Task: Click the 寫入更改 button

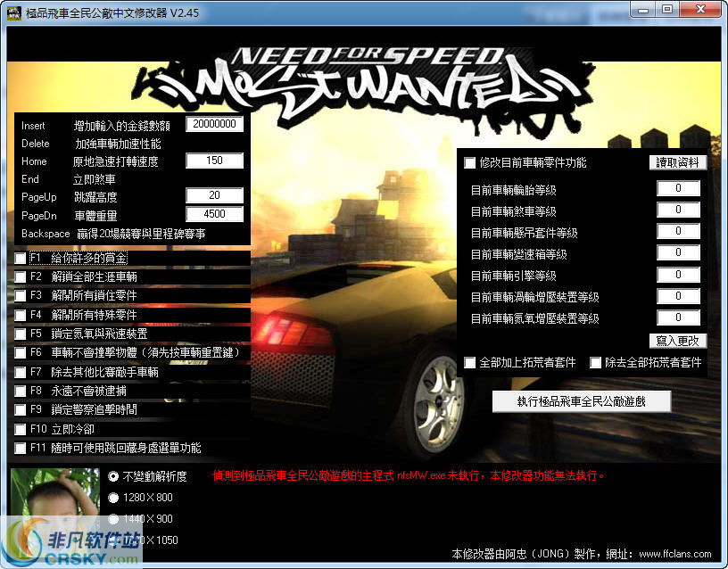Action: pos(678,341)
